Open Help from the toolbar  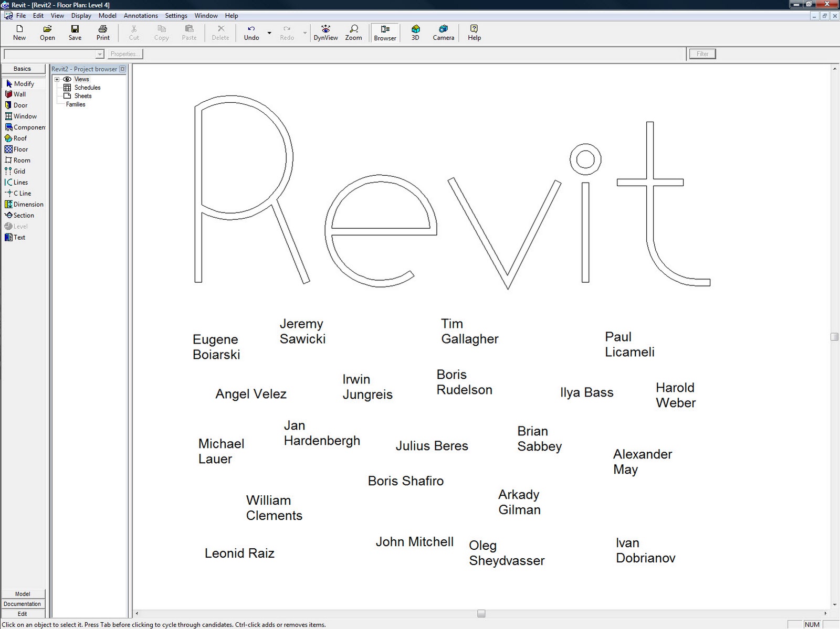click(474, 33)
